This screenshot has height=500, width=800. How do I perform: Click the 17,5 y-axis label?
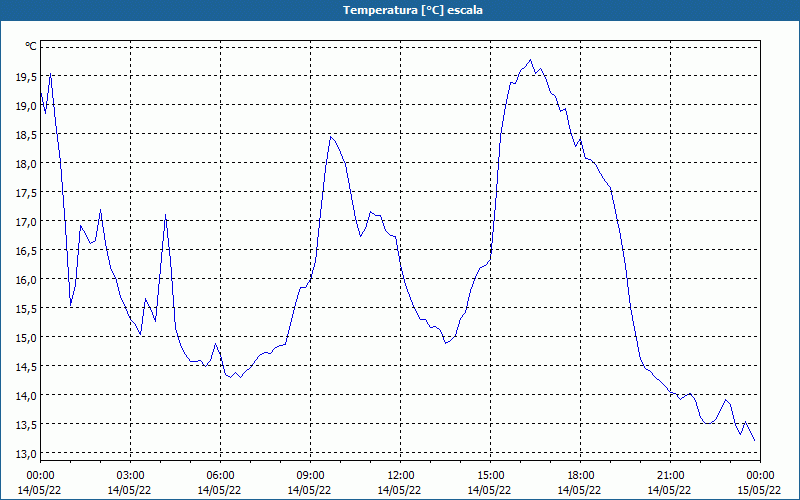27,193
